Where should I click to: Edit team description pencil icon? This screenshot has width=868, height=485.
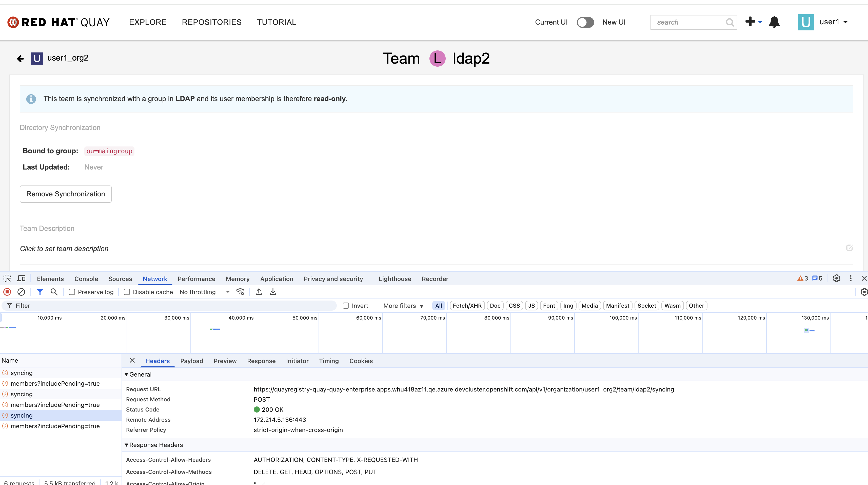pos(850,248)
